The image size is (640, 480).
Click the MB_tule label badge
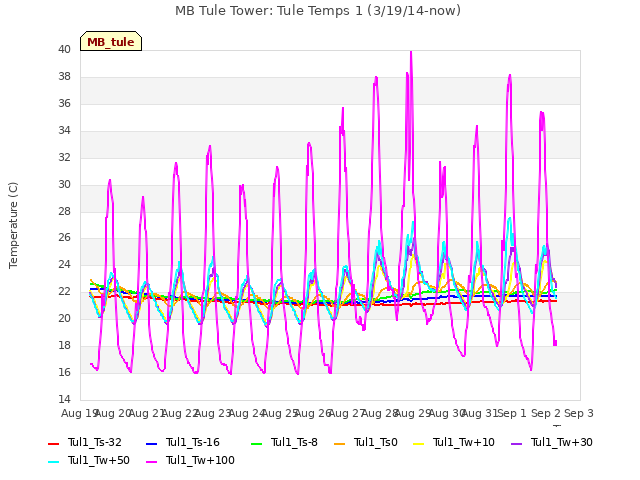tap(111, 41)
